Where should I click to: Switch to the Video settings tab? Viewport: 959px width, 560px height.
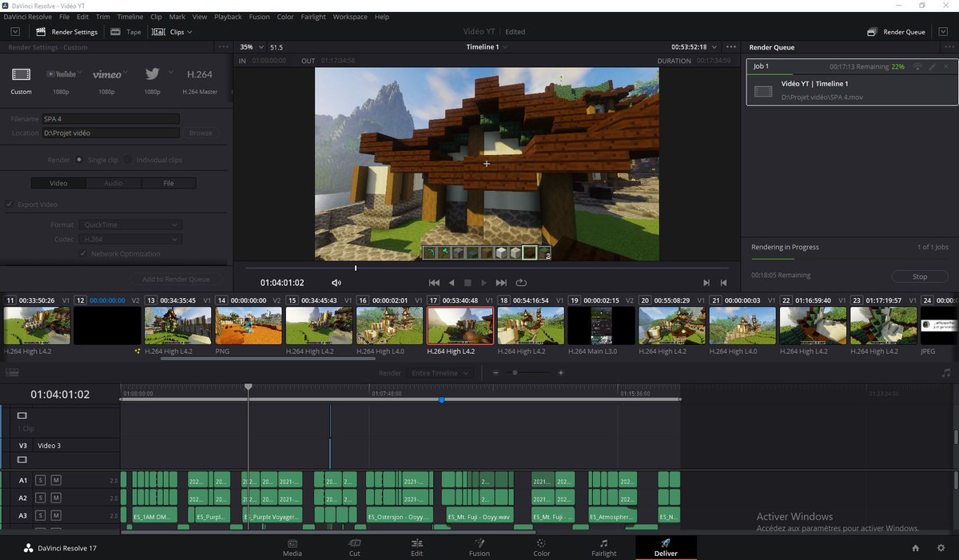[x=59, y=183]
